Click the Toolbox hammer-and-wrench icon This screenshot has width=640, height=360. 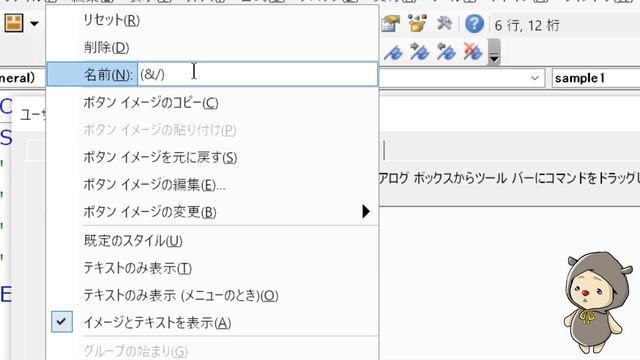(444, 23)
